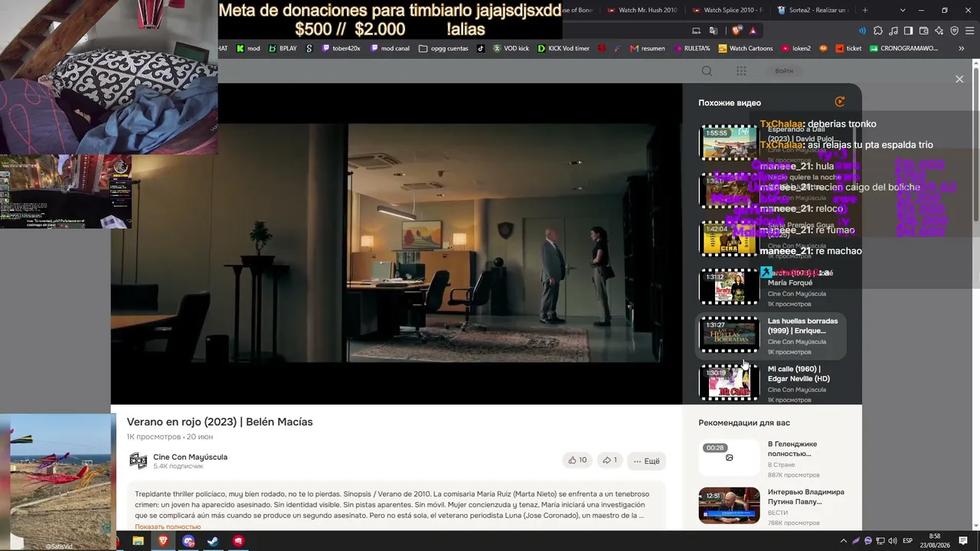Open the CRONOGRAMAWO... bookmark
980x551 pixels.
coord(903,48)
